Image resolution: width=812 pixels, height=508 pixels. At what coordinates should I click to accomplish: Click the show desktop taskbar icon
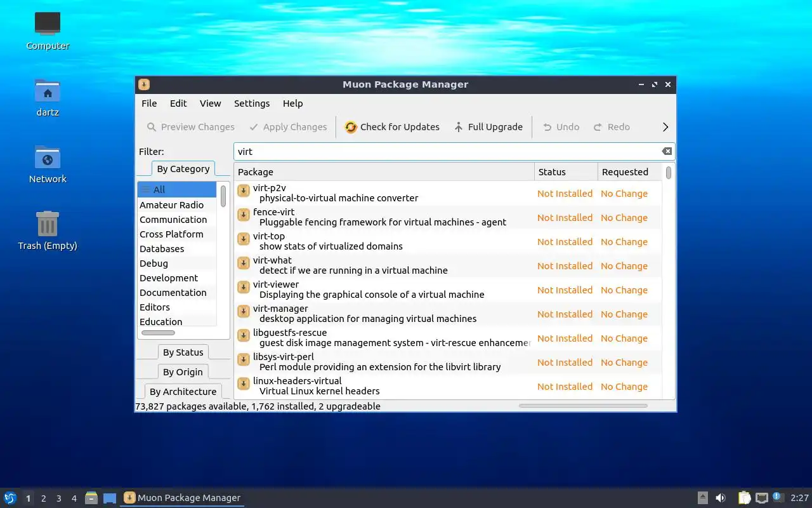point(110,498)
